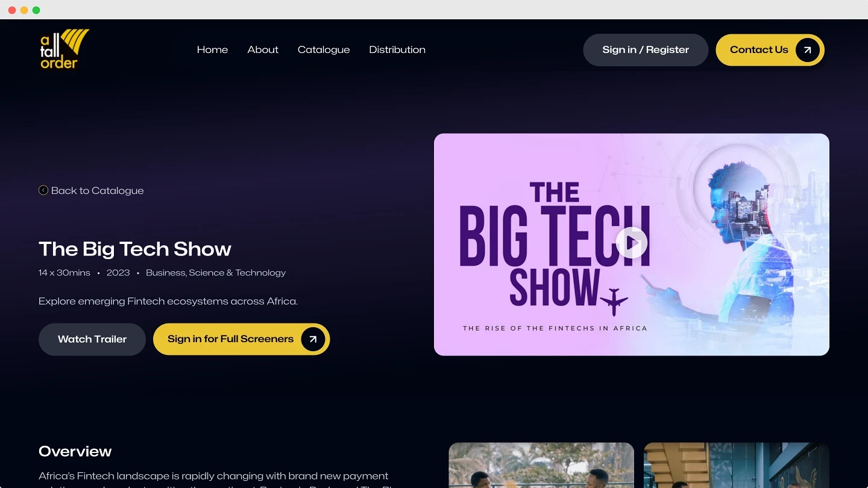Click the circular back chevron icon before Back to Catalogue
Screen dimensions: 868x488
click(x=43, y=190)
